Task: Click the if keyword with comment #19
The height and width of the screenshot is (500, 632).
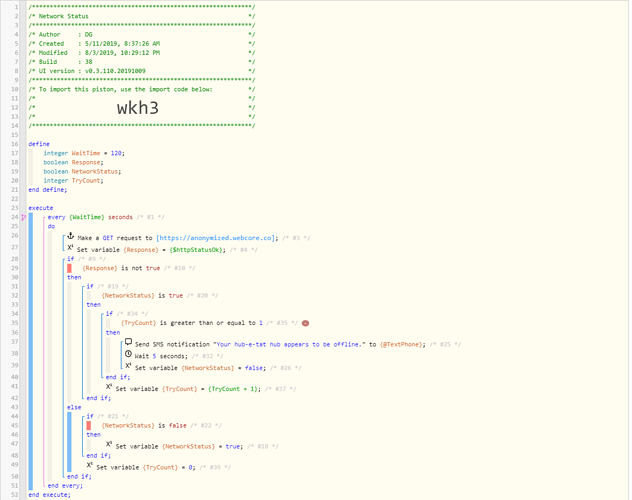Action: tap(90, 286)
